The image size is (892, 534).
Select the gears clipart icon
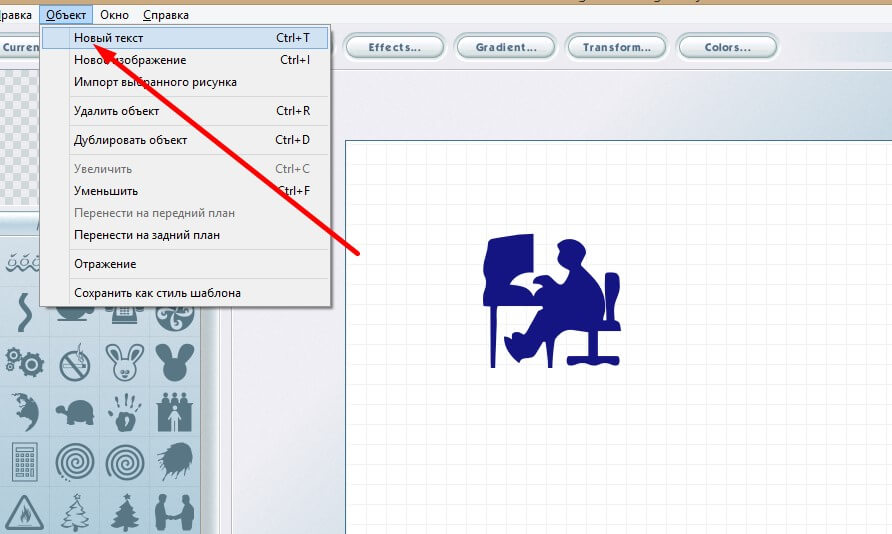(x=24, y=362)
